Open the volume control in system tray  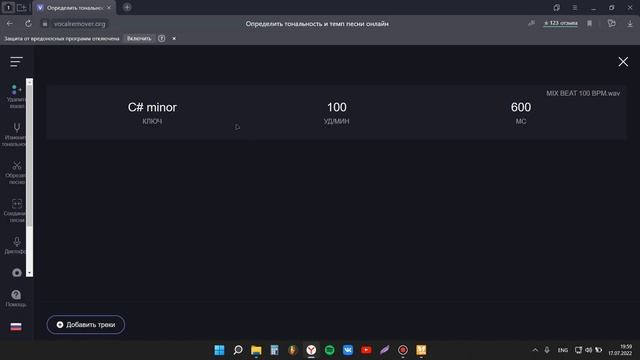pyautogui.click(x=588, y=350)
